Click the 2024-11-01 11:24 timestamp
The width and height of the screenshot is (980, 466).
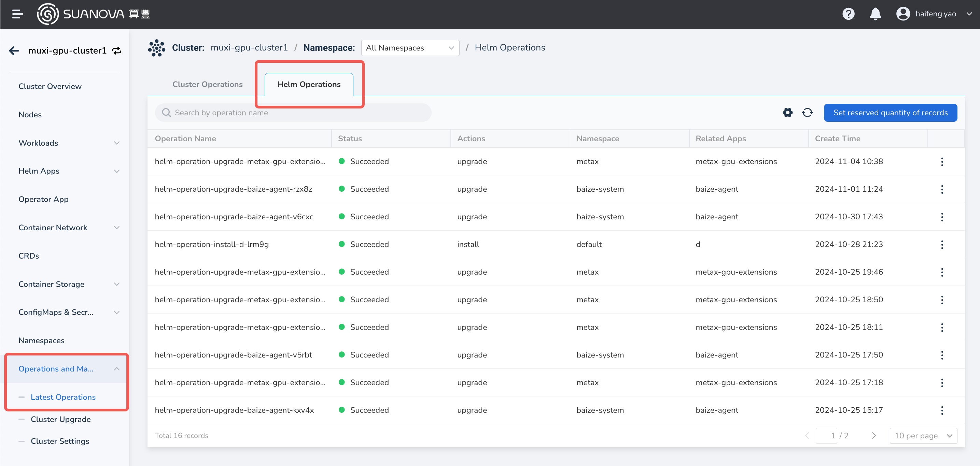point(849,189)
